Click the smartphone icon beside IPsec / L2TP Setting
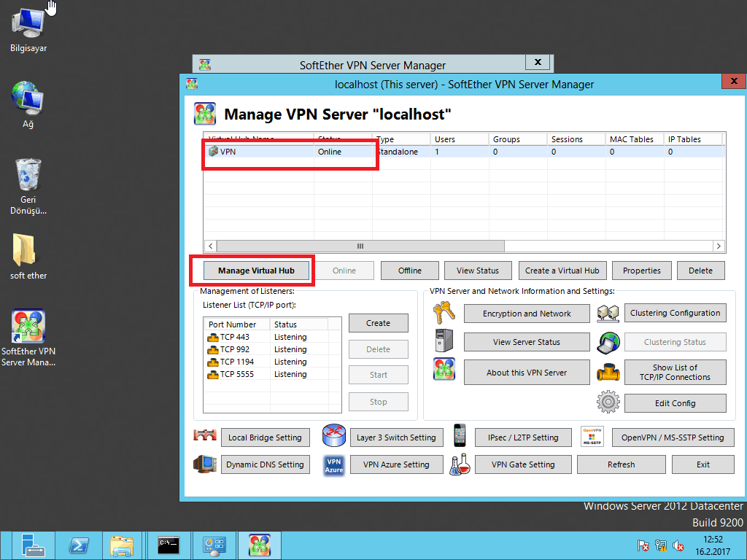The width and height of the screenshot is (747, 560). (460, 437)
